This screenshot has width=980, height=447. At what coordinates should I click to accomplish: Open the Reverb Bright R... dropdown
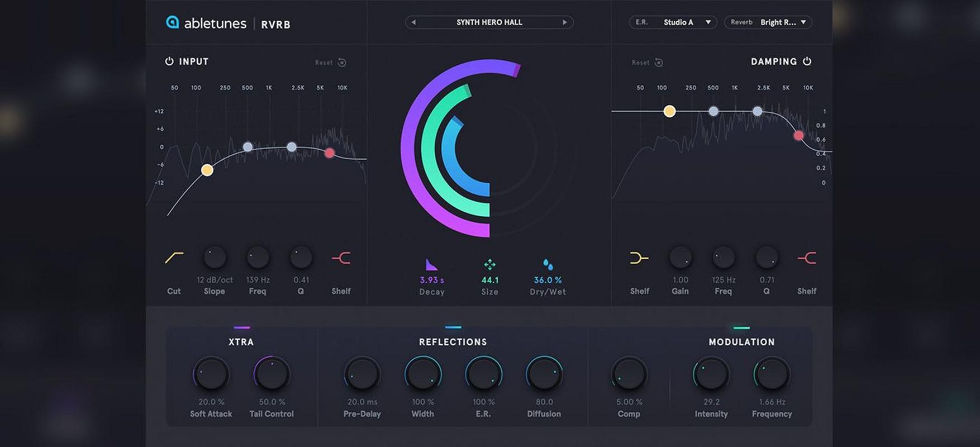pyautogui.click(x=768, y=22)
